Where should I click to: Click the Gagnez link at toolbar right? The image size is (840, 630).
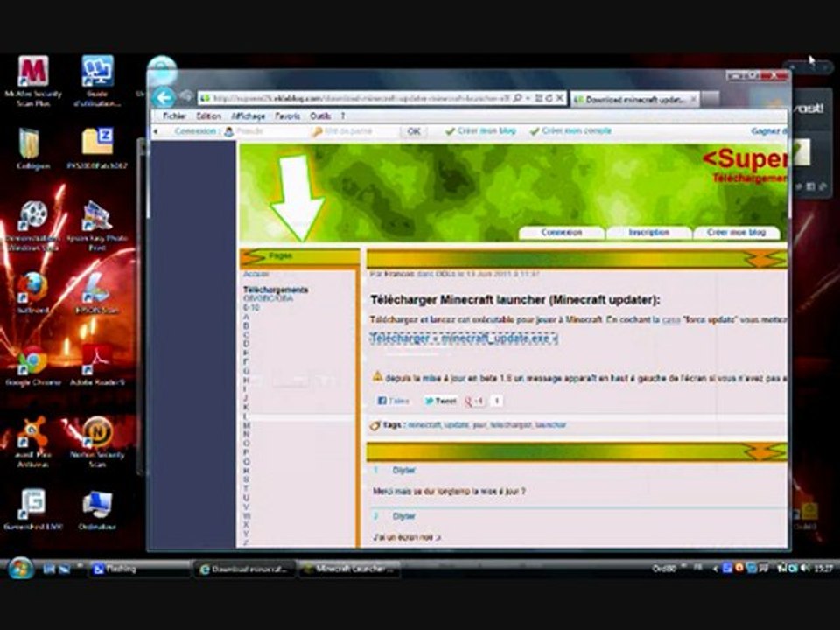(x=769, y=130)
